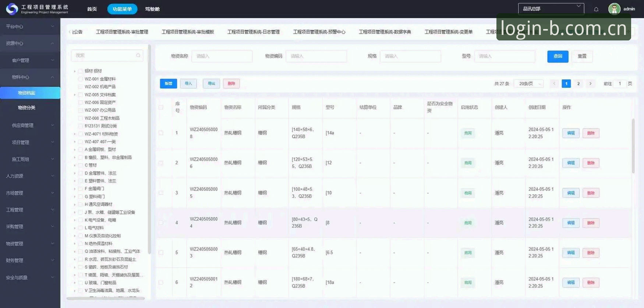644x308 pixels.
Task: Collapse the 物料中心 sidebar submenu
Action: tap(30, 77)
